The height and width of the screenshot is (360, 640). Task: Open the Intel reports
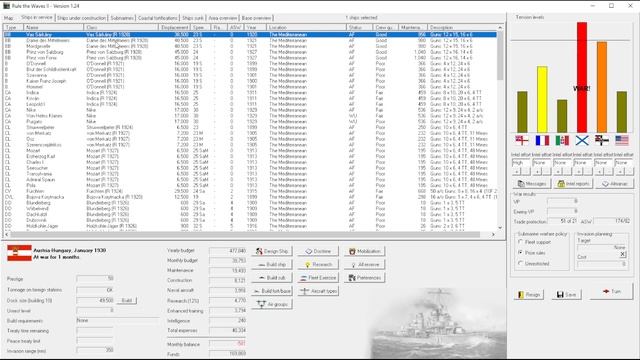pyautogui.click(x=573, y=184)
